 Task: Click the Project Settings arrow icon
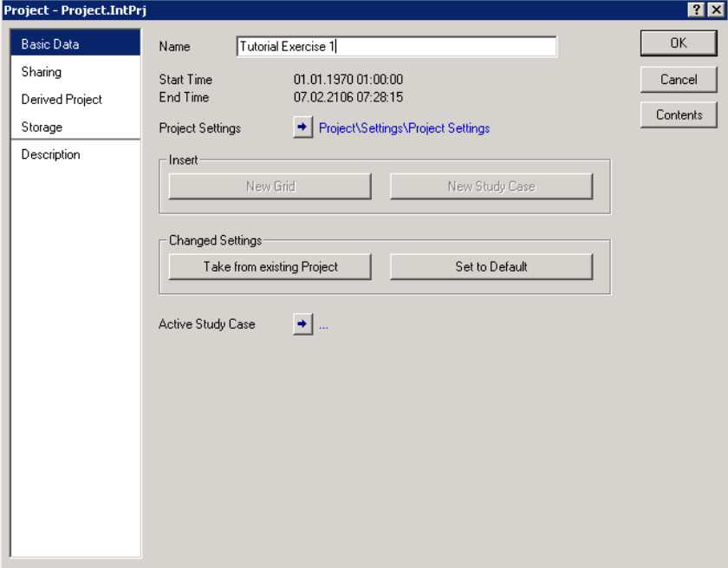click(x=302, y=128)
